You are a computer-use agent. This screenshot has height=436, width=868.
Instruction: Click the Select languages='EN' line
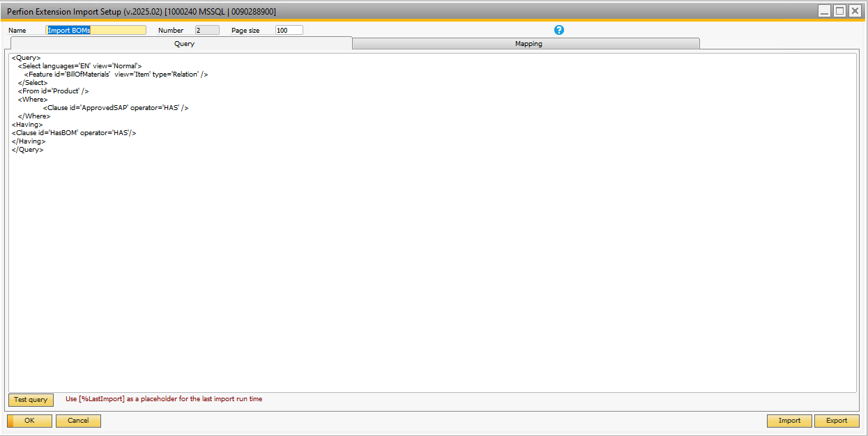[80, 66]
